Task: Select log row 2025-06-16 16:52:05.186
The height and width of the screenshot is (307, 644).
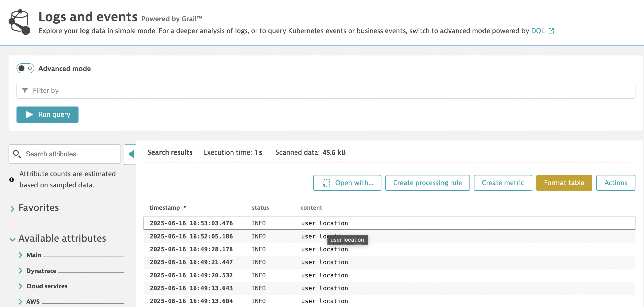Action: tap(389, 236)
